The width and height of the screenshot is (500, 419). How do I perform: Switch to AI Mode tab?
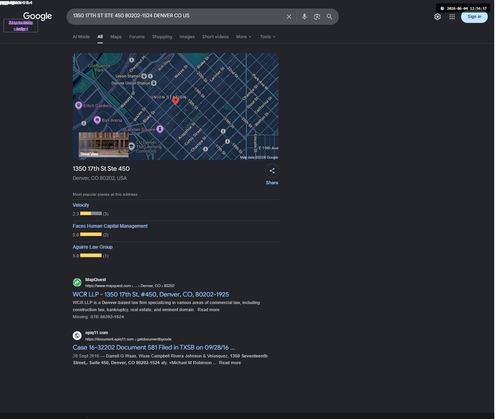coord(81,37)
